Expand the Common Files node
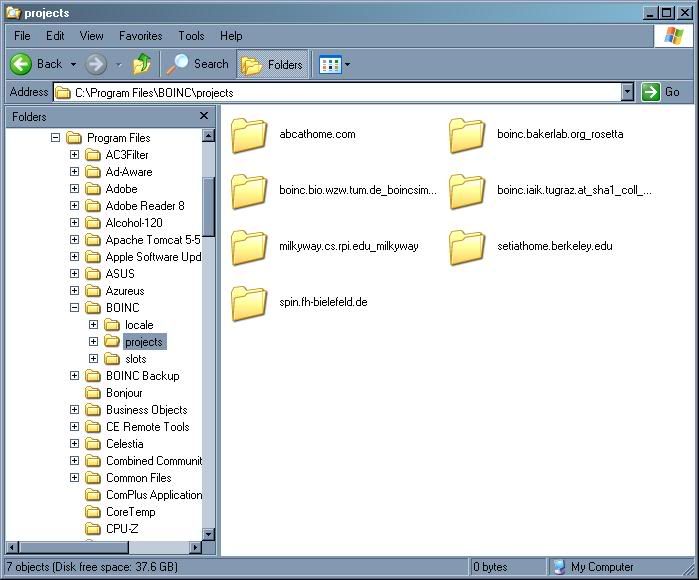The height and width of the screenshot is (580, 699). [74, 477]
